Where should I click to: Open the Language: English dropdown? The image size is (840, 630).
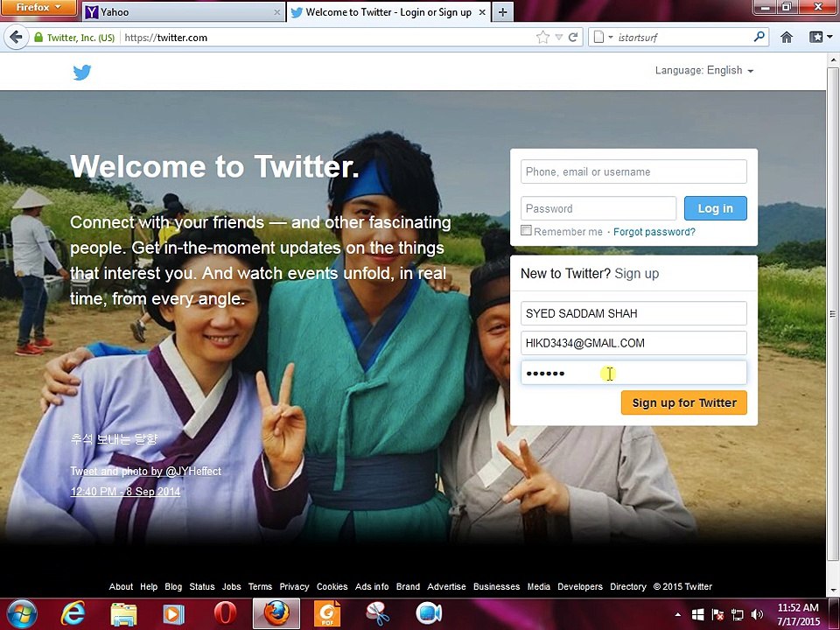(x=703, y=70)
